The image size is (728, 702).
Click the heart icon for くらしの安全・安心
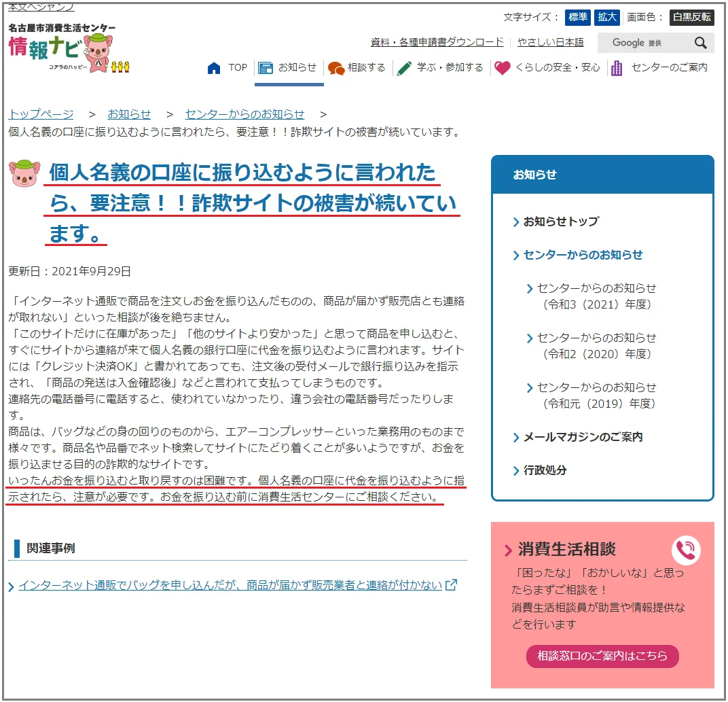click(x=502, y=68)
